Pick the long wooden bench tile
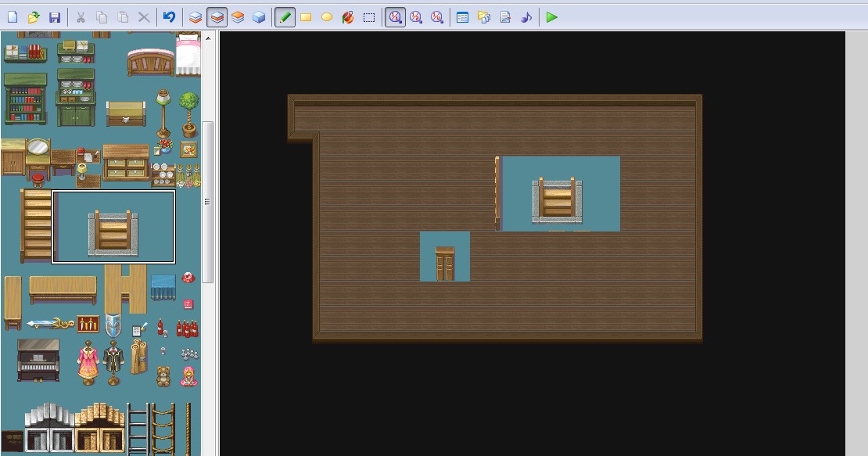 point(63,290)
